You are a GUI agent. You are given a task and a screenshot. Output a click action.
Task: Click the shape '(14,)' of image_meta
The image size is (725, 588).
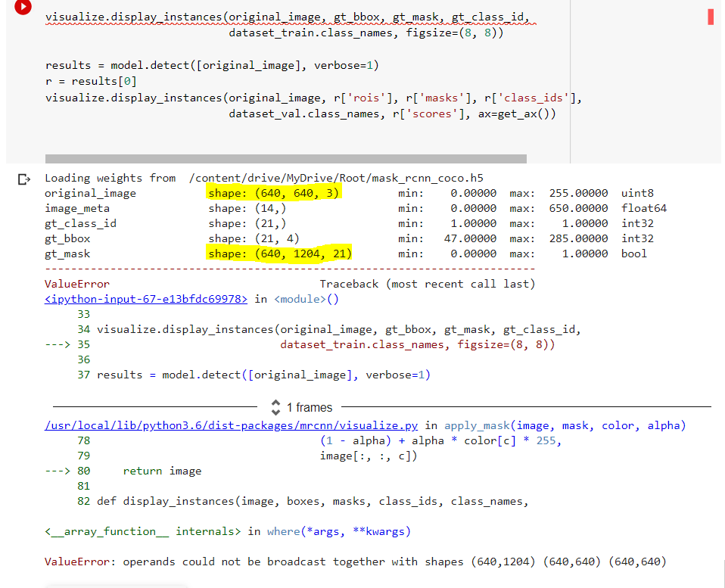270,208
